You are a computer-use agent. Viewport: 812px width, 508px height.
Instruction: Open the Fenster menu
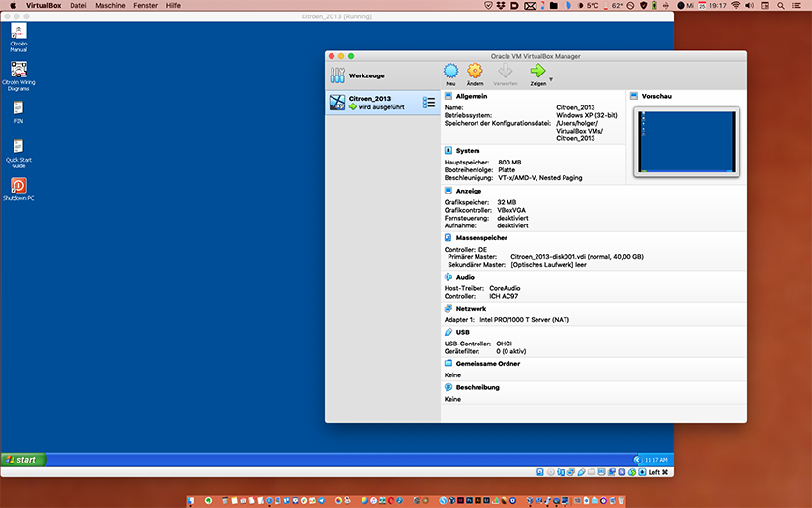point(146,5)
